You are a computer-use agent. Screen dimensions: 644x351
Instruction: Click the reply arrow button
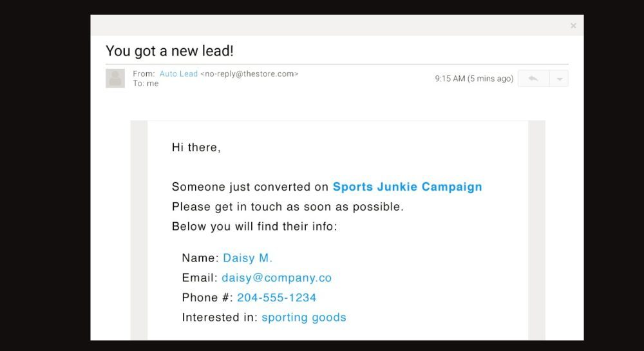point(533,79)
